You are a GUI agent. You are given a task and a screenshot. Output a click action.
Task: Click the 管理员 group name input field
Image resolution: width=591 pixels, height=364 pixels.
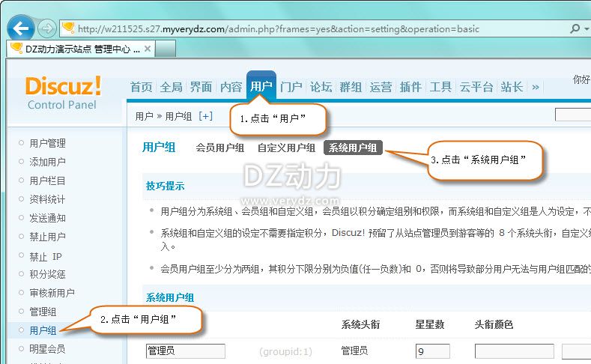coord(186,351)
